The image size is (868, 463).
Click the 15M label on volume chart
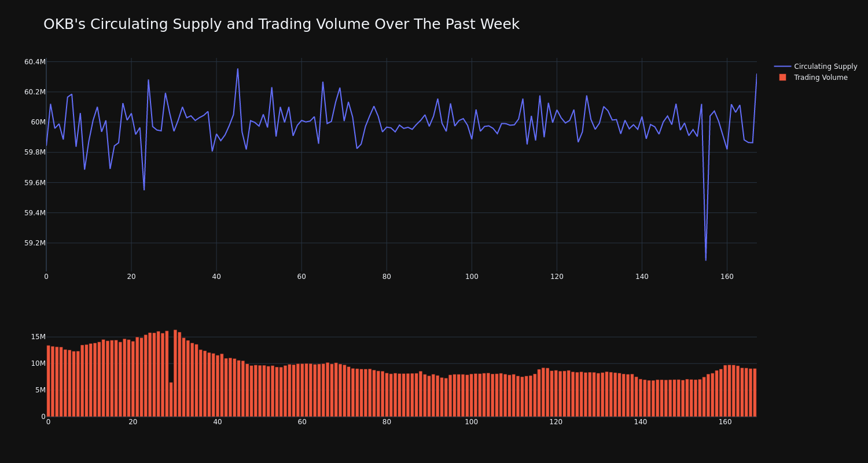tap(38, 337)
